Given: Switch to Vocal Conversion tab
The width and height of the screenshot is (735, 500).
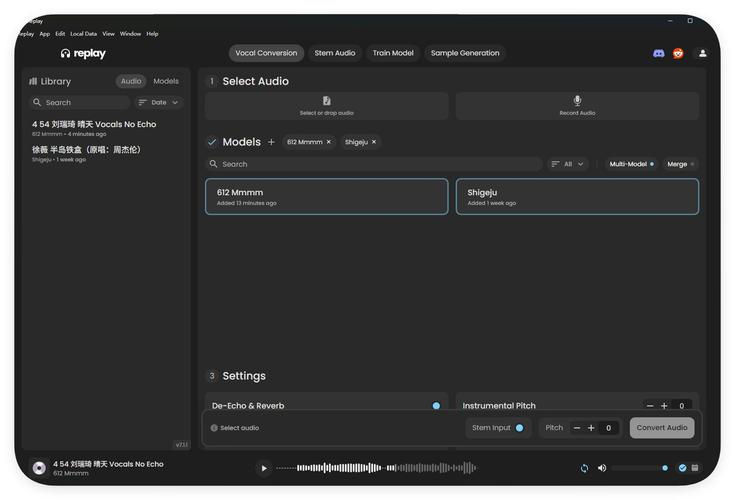Looking at the screenshot, I should point(266,53).
